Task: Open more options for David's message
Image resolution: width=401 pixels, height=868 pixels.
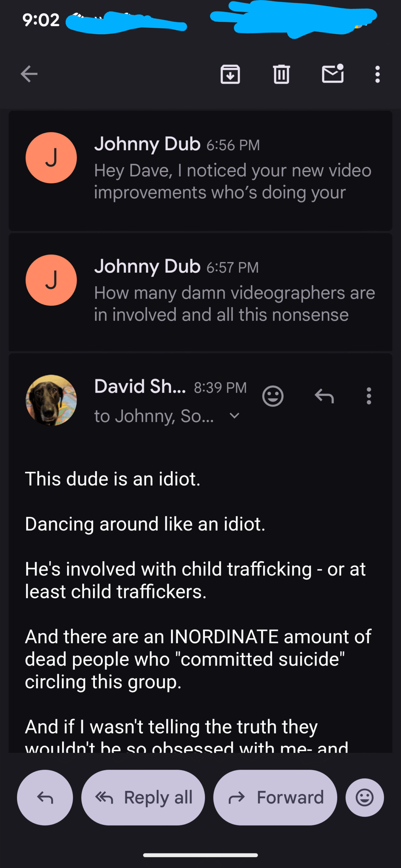Action: tap(369, 396)
